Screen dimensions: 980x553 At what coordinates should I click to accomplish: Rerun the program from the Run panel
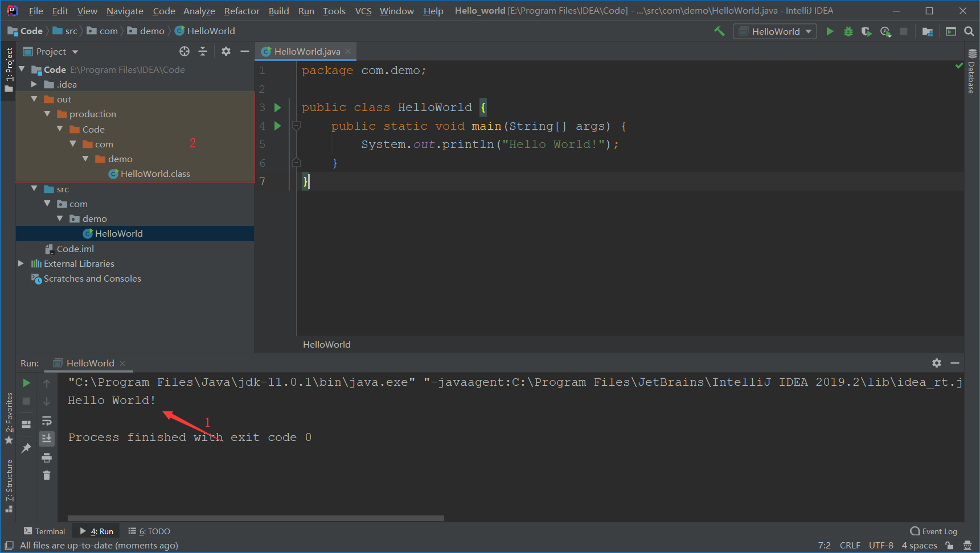[x=26, y=383]
